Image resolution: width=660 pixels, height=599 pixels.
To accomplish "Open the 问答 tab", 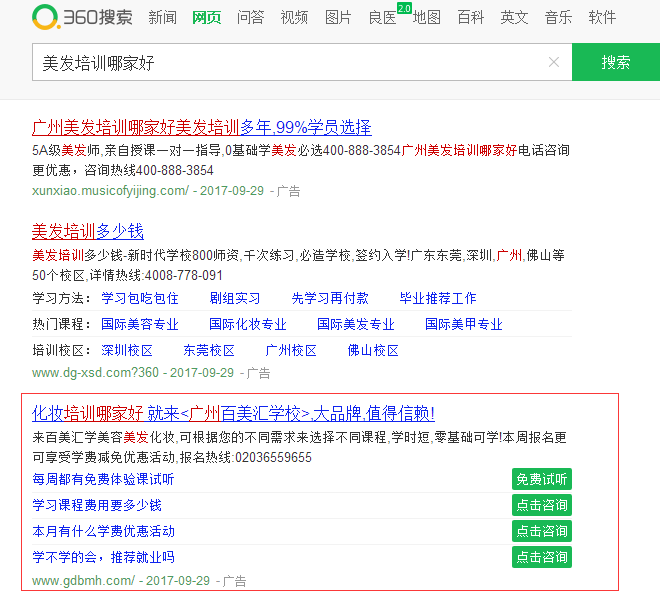I will point(251,18).
